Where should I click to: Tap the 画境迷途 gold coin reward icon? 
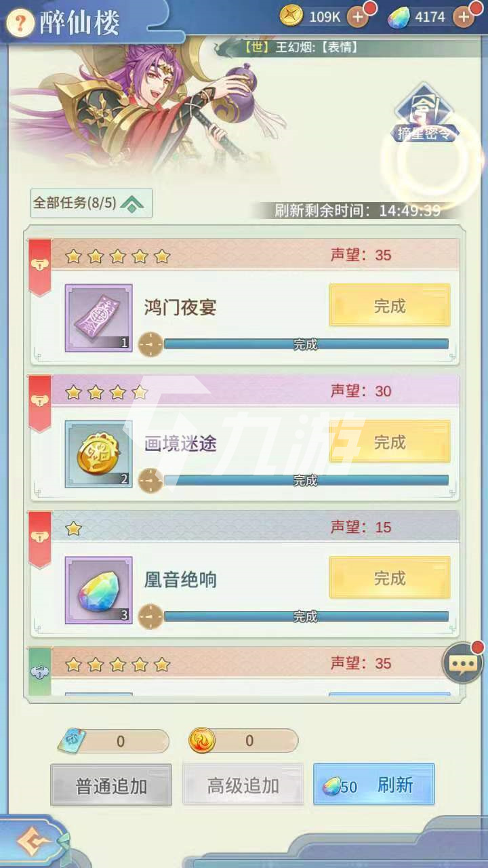98,454
